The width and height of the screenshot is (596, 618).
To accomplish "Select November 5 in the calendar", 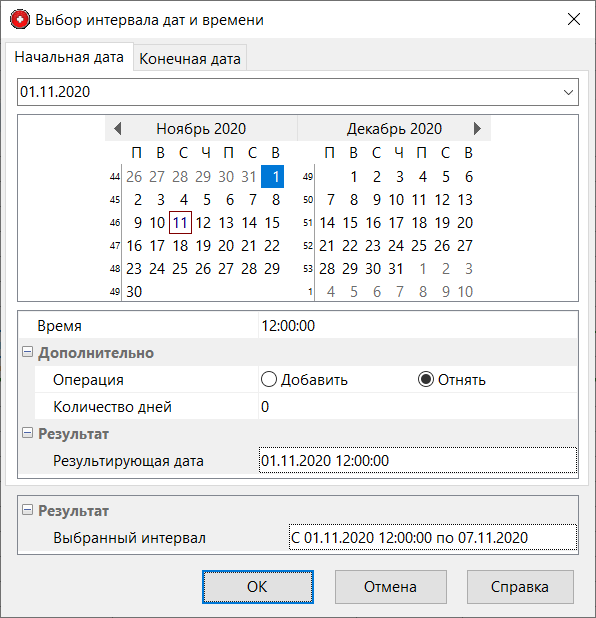I will point(207,200).
